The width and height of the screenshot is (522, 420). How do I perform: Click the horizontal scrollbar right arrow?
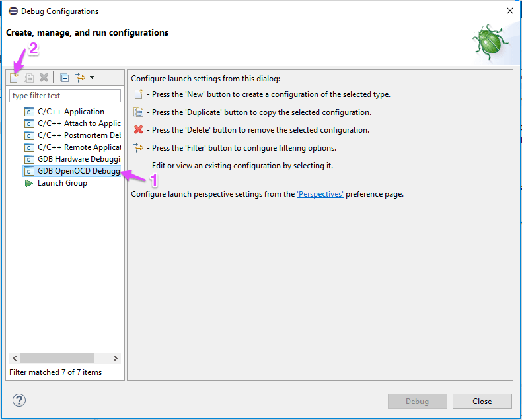[x=115, y=358]
